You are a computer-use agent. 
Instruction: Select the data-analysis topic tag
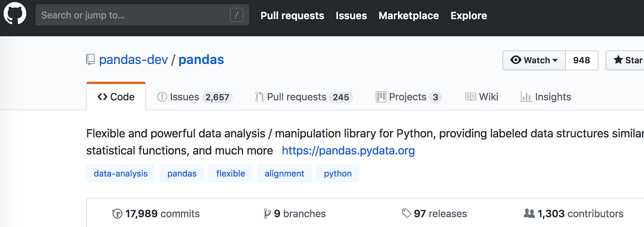point(121,174)
